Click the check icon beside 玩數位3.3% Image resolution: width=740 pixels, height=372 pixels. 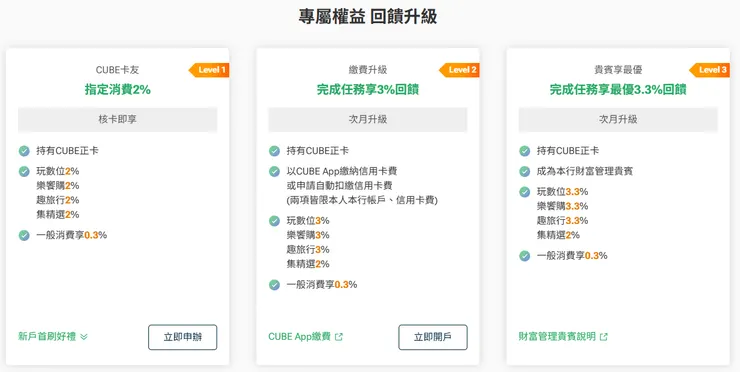point(524,192)
